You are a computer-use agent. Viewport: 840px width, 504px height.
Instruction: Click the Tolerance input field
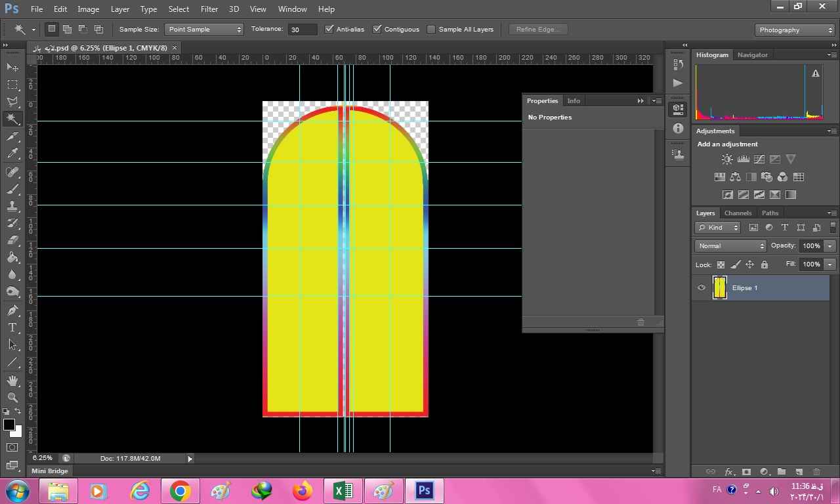303,30
